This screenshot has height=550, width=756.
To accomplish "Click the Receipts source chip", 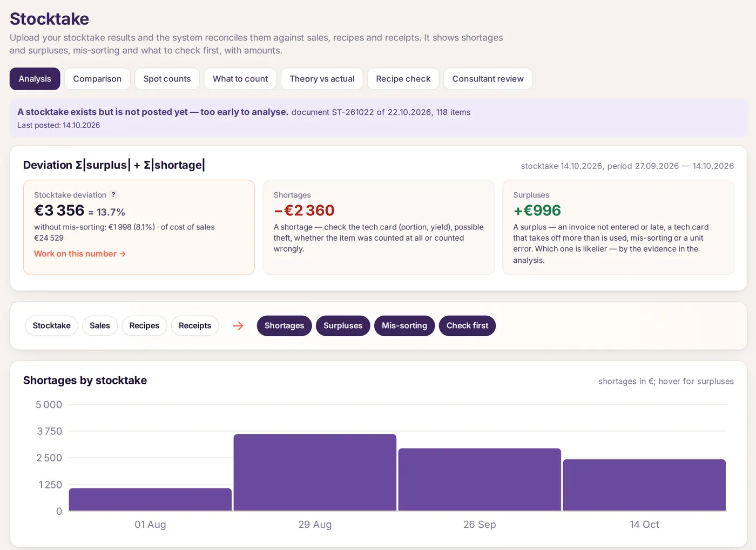I will click(195, 326).
